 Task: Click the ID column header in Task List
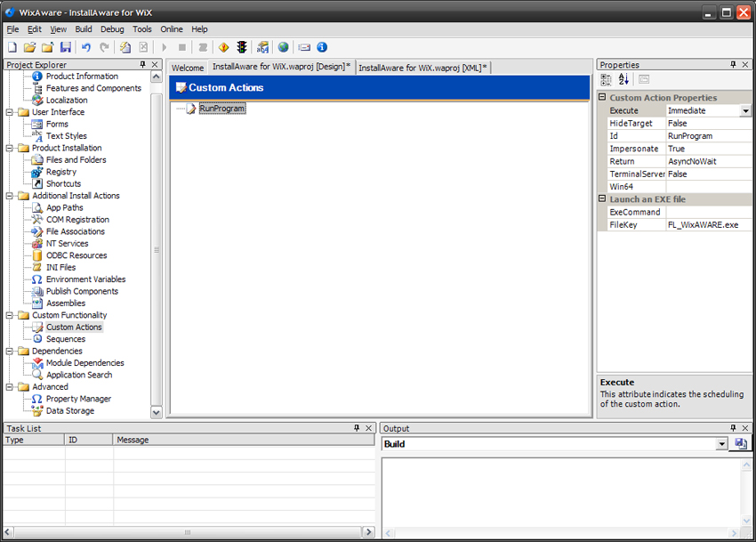pos(89,440)
